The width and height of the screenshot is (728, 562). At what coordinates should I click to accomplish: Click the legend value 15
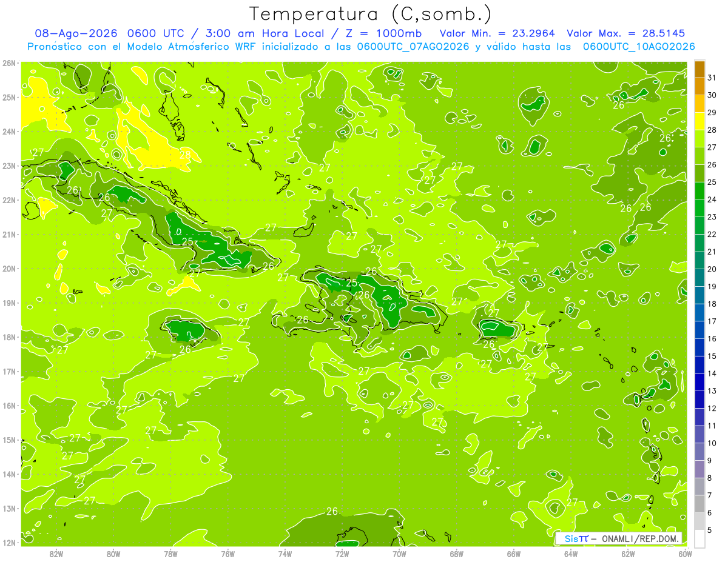tap(712, 356)
